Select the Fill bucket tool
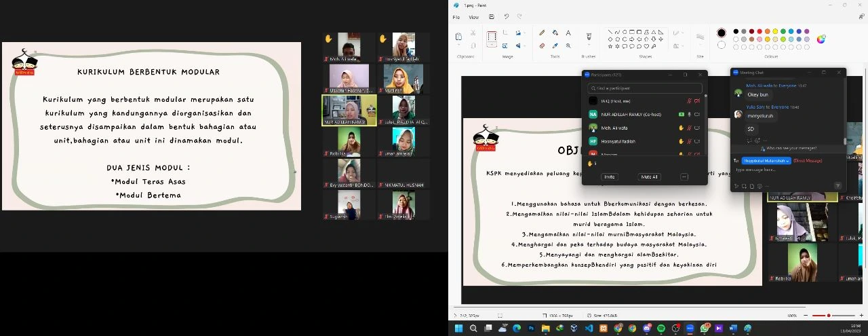This screenshot has width=868, height=336. (555, 33)
